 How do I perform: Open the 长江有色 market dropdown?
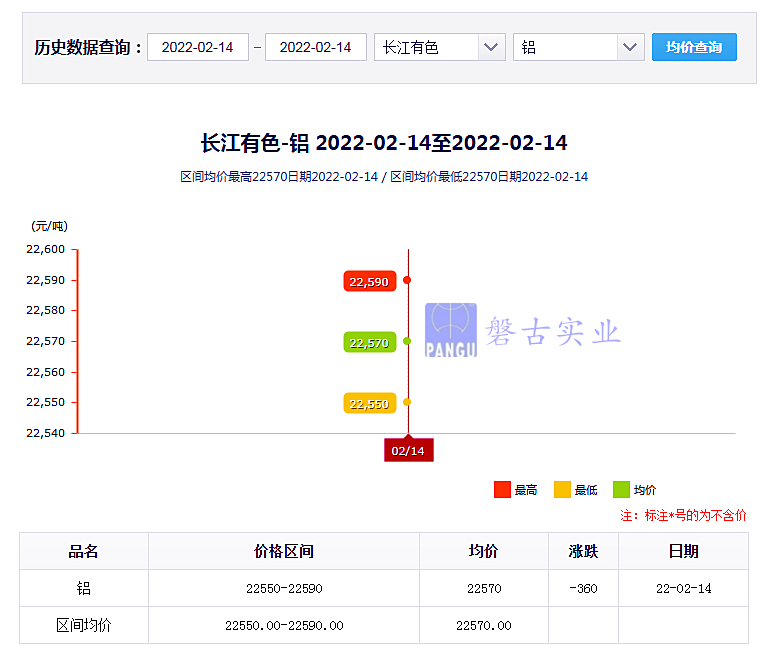click(440, 47)
